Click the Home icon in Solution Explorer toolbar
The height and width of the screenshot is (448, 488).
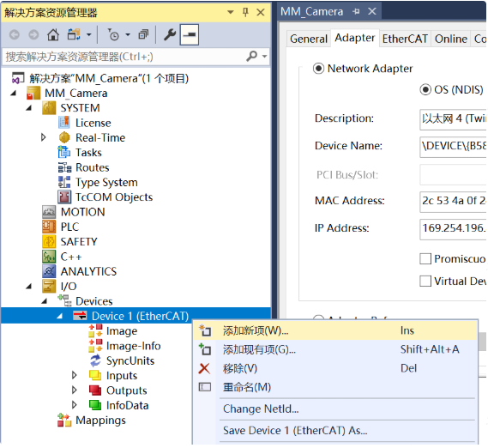tap(53, 34)
